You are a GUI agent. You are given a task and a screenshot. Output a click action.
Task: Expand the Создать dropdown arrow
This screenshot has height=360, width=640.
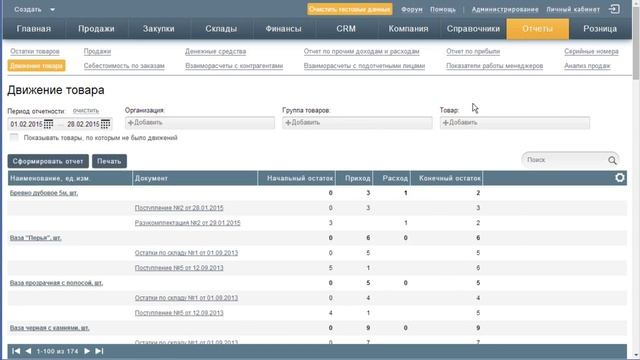click(x=52, y=9)
